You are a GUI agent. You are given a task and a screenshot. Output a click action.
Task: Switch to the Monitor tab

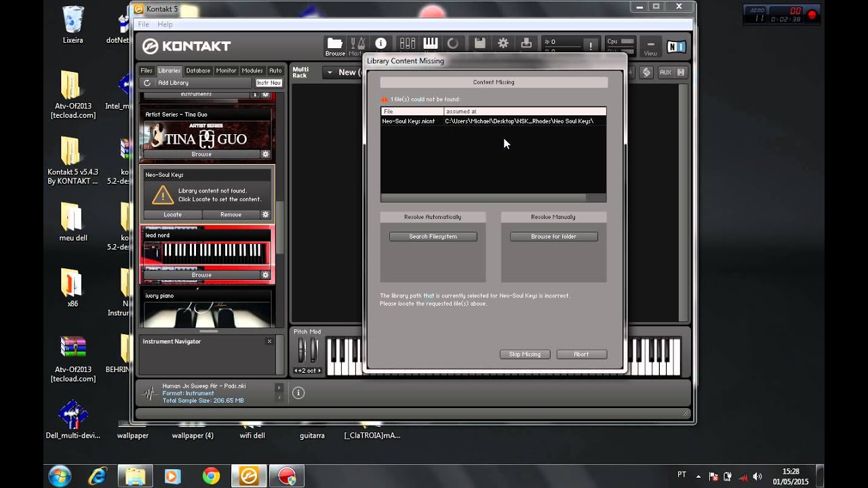coord(226,70)
